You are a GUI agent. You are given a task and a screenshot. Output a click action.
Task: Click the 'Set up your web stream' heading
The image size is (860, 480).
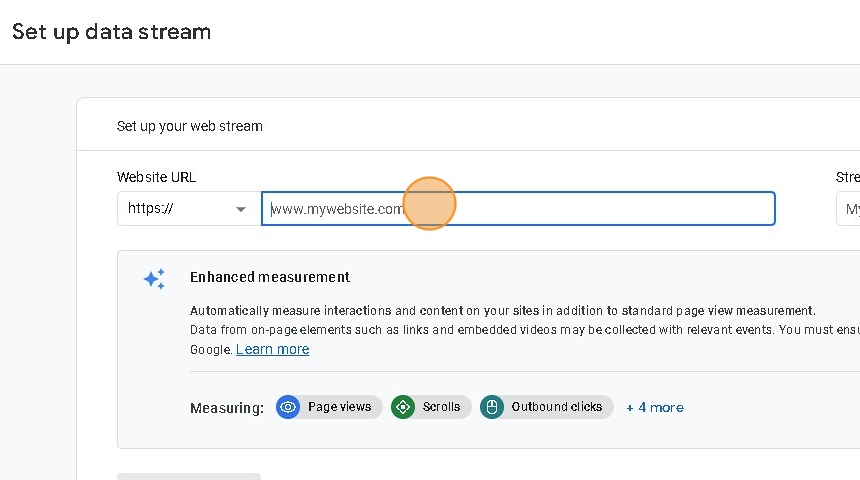tap(190, 126)
